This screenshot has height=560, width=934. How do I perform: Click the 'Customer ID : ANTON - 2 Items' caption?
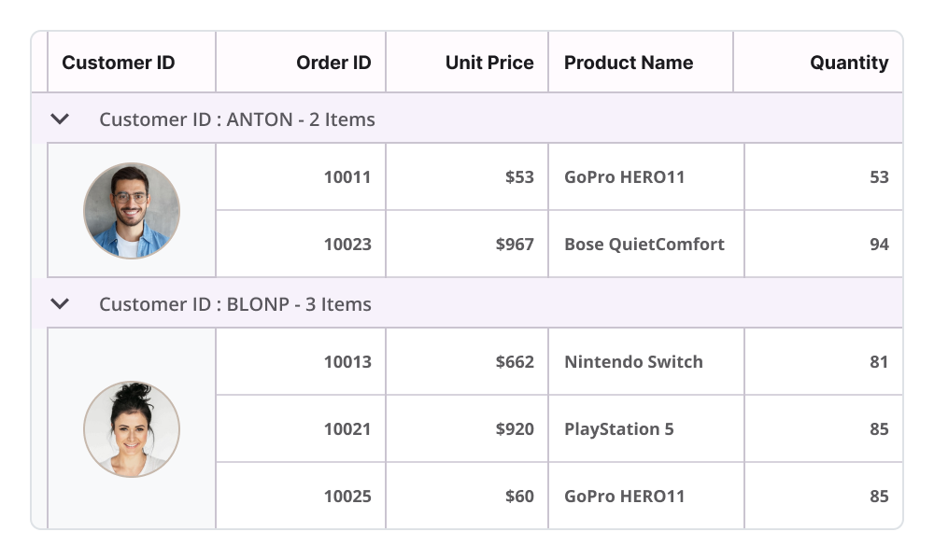237,119
